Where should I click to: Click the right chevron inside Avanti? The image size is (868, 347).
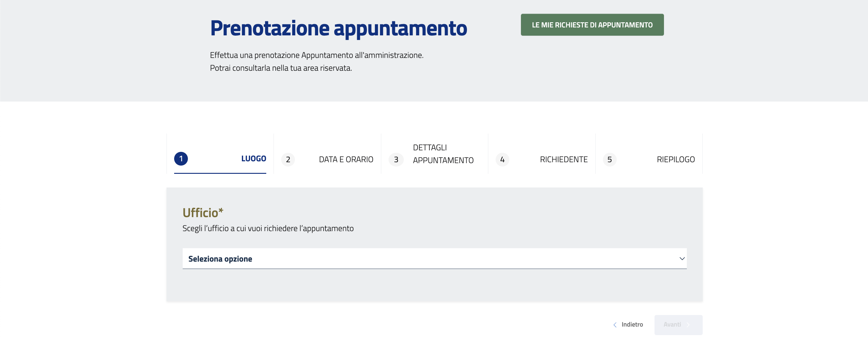click(688, 325)
